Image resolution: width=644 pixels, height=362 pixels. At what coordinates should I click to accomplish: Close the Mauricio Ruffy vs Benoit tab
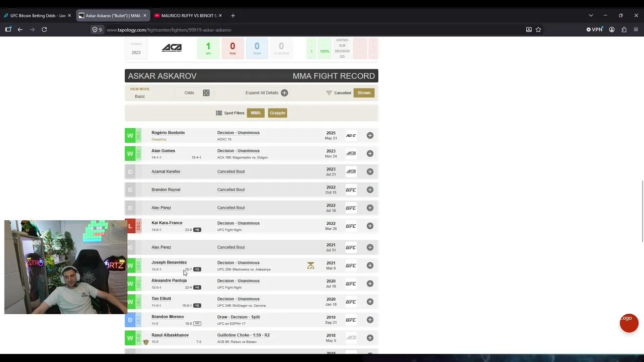(220, 16)
